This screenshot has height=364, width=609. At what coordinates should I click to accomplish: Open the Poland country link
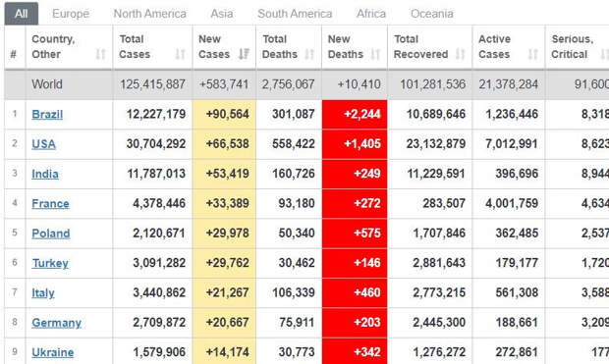50,234
